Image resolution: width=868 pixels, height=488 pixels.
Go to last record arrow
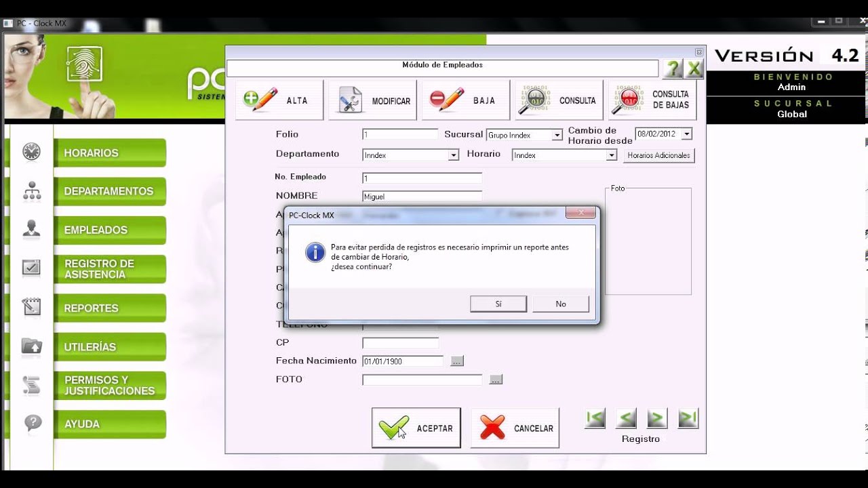[688, 418]
